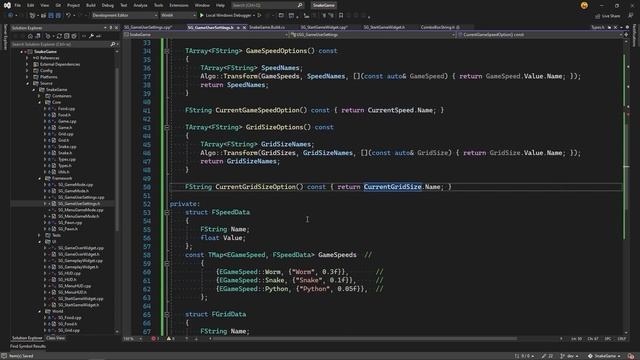Click the warning count indicator
Image resolution: width=640 pixels, height=360 pixels.
[170, 338]
